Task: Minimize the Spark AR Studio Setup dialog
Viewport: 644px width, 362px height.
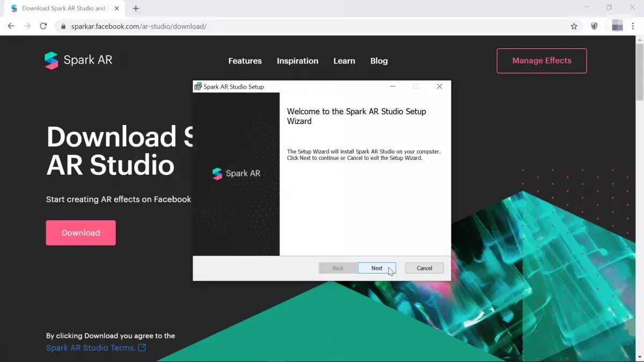Action: pos(392,86)
